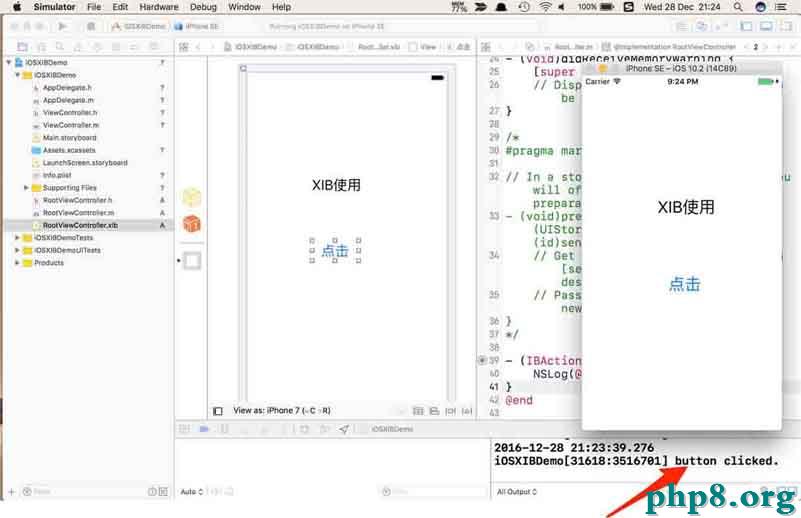
Task: Click the embed in stack view icon
Action: [x=418, y=411]
